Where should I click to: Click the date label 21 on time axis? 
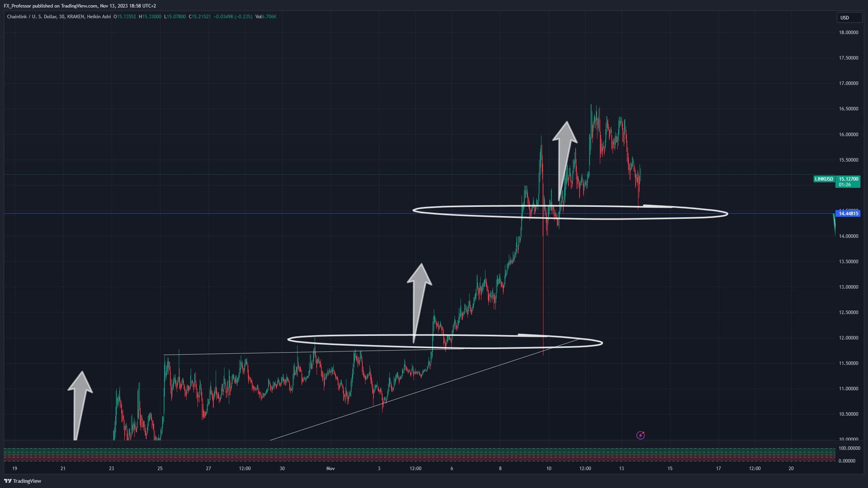tap(63, 469)
